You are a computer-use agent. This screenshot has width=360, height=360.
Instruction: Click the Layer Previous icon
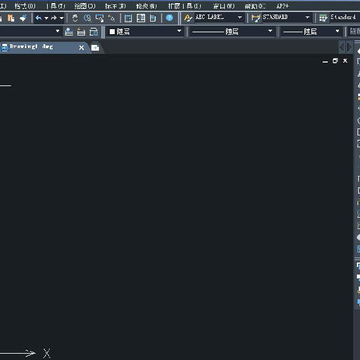tap(81, 32)
